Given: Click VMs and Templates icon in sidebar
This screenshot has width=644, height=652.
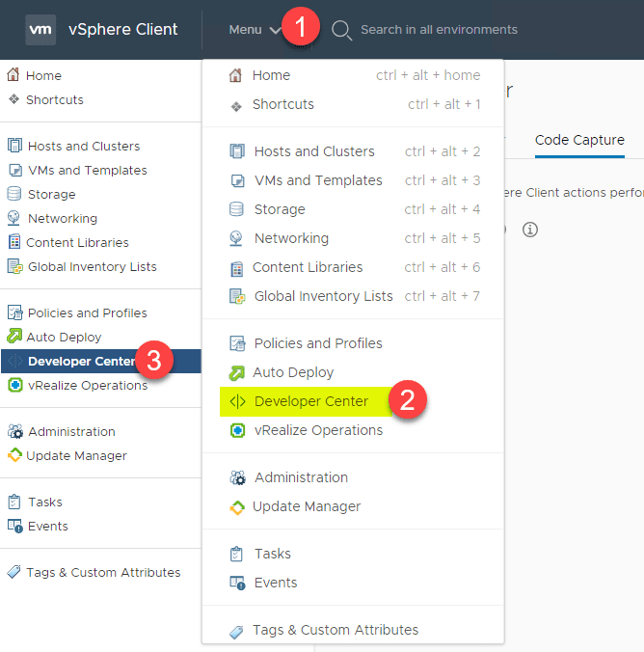Looking at the screenshot, I should [x=15, y=170].
